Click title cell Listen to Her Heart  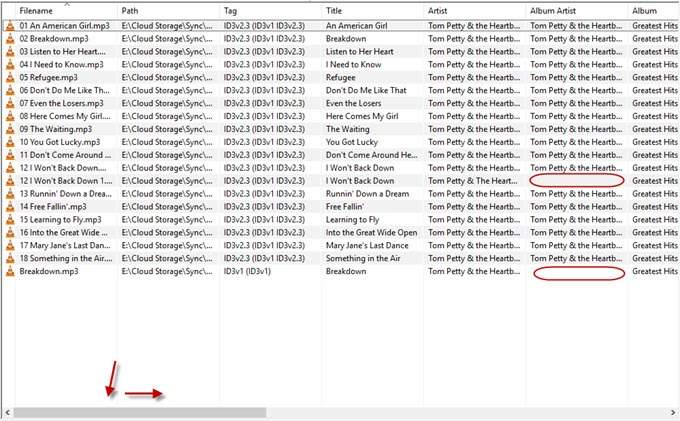[x=360, y=52]
